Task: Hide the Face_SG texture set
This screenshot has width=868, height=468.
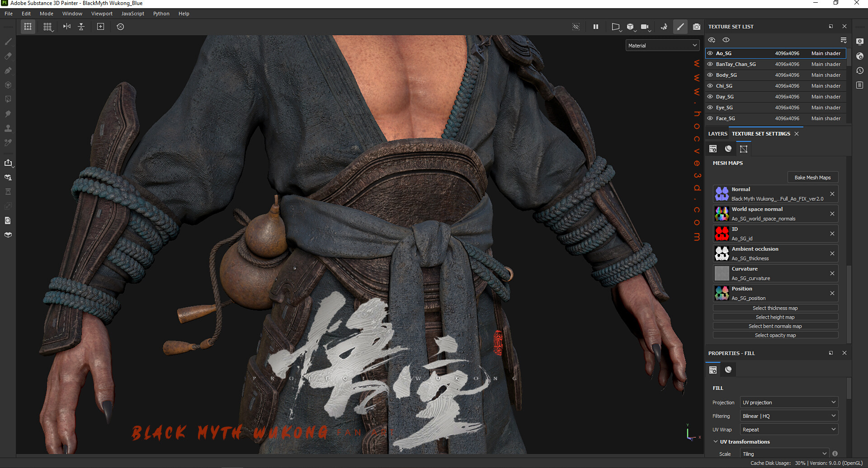Action: [x=710, y=118]
